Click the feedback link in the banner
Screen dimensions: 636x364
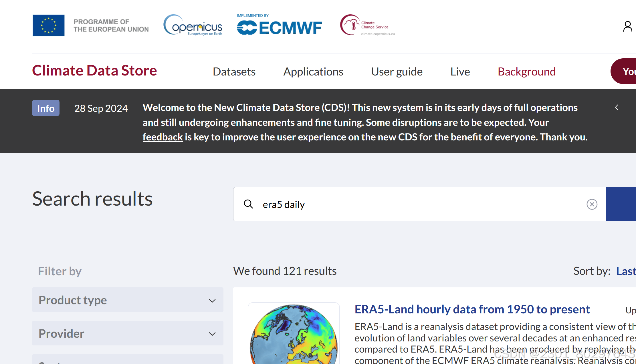tap(163, 137)
